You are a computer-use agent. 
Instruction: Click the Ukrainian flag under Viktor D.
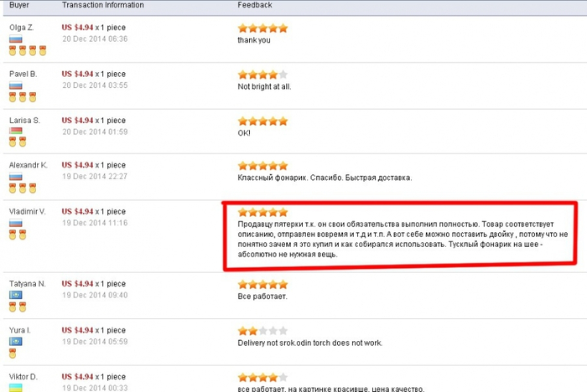pos(16,388)
